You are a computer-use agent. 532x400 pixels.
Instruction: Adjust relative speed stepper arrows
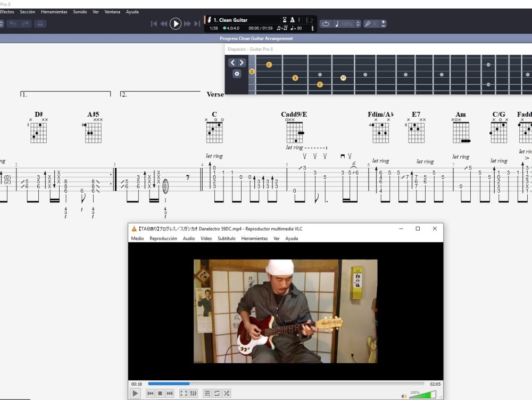point(358,24)
